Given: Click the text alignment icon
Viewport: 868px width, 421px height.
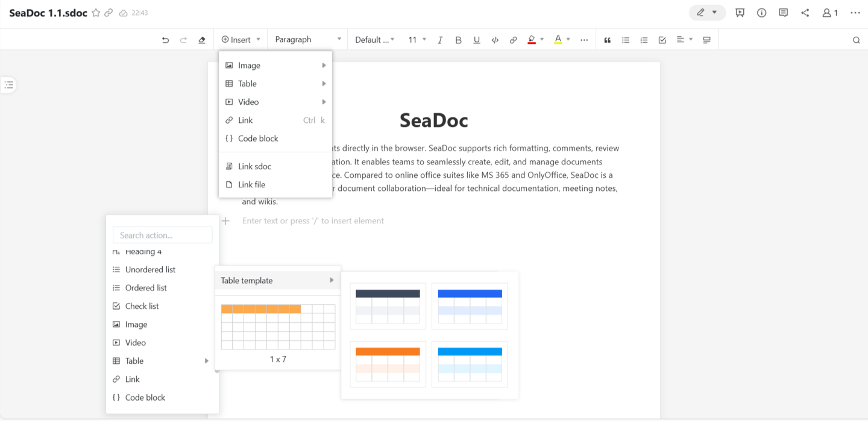Looking at the screenshot, I should (x=681, y=40).
